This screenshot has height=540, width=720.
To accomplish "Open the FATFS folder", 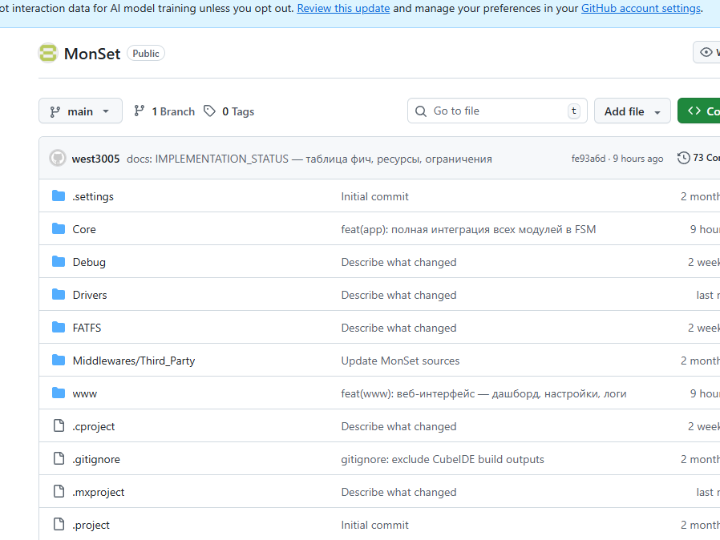I will [x=86, y=328].
